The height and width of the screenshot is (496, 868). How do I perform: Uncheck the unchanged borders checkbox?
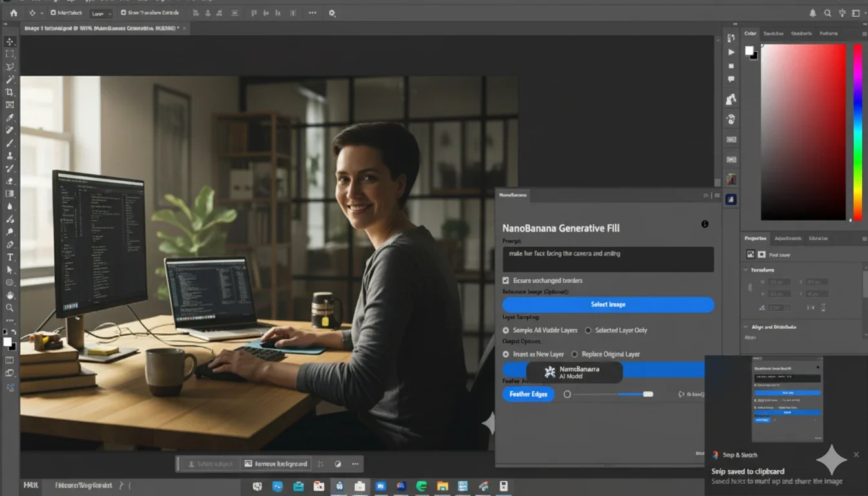pos(506,280)
